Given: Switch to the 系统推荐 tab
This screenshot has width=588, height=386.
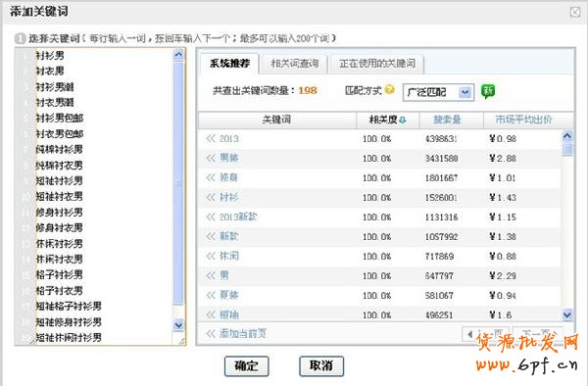Looking at the screenshot, I should point(229,64).
